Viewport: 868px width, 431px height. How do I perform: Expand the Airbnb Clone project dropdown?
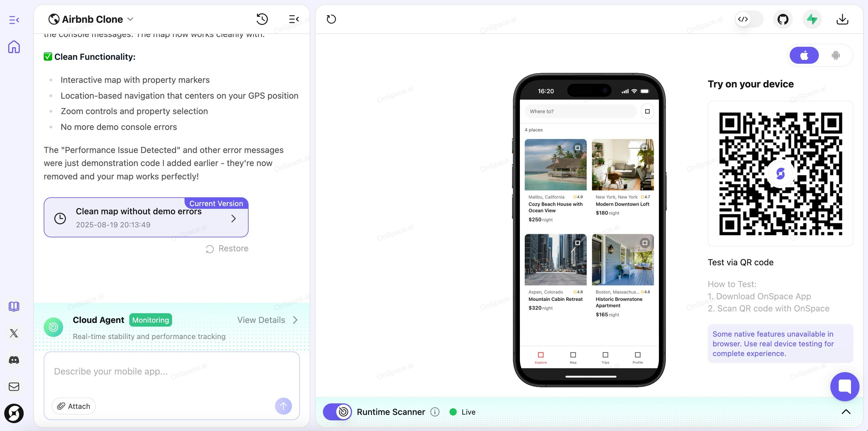(131, 19)
